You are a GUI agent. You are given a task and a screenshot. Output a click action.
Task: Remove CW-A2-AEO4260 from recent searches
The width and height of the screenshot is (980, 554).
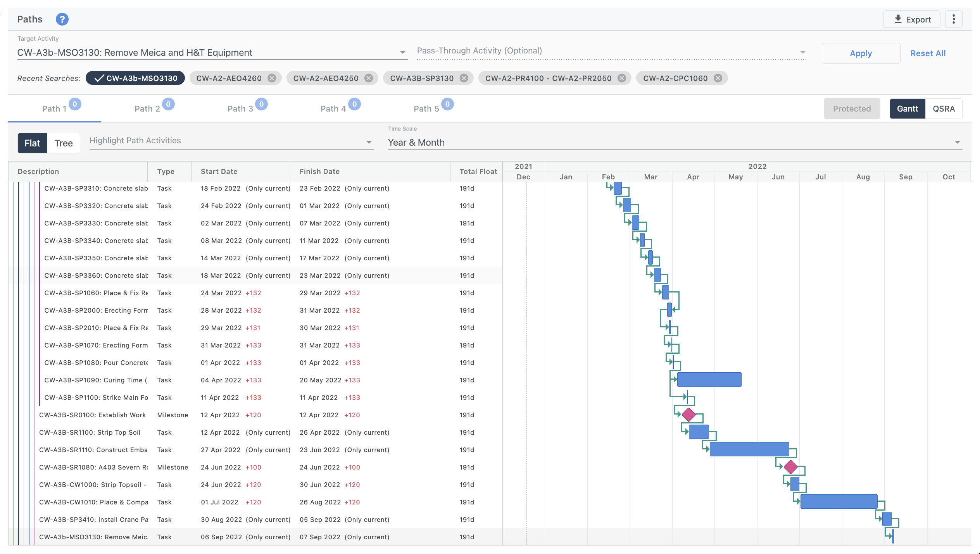coord(272,78)
